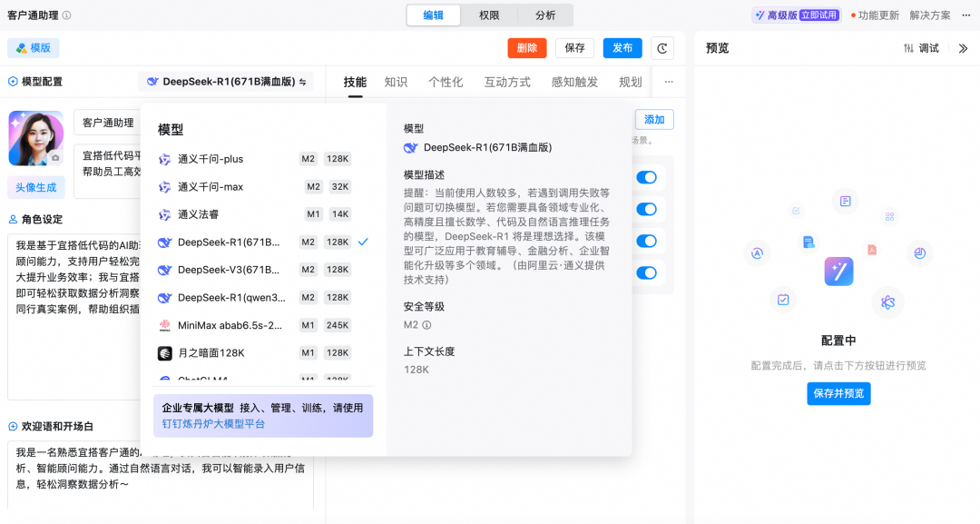The width and height of the screenshot is (980, 524).
Task: Click the 欢迎语和开场白 plus icon
Action: (x=13, y=427)
